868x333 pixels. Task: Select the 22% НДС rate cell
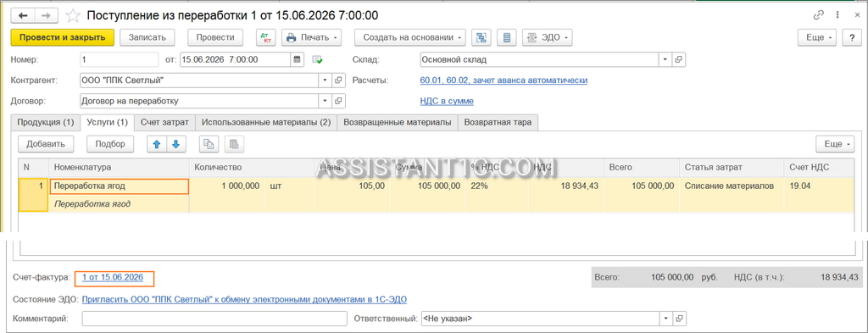[497, 186]
